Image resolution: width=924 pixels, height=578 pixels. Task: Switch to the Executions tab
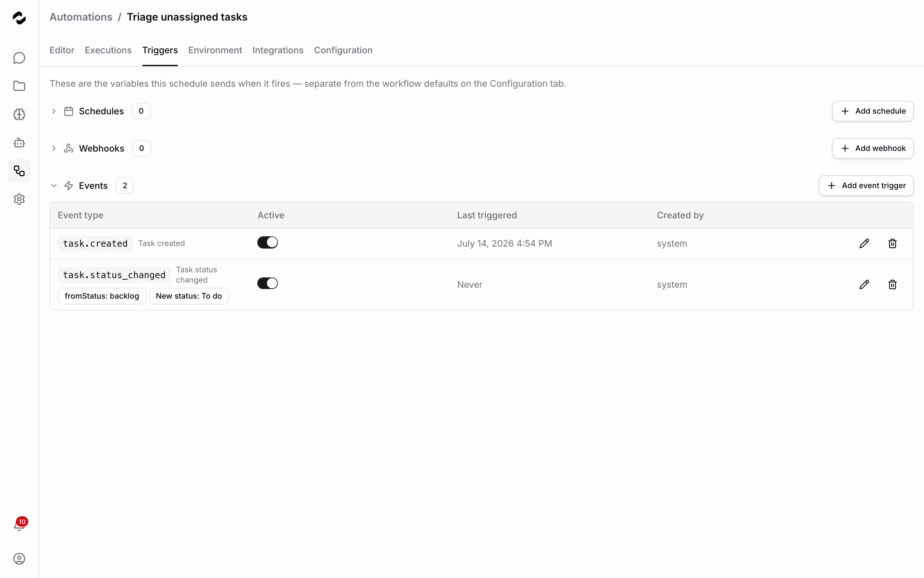108,50
